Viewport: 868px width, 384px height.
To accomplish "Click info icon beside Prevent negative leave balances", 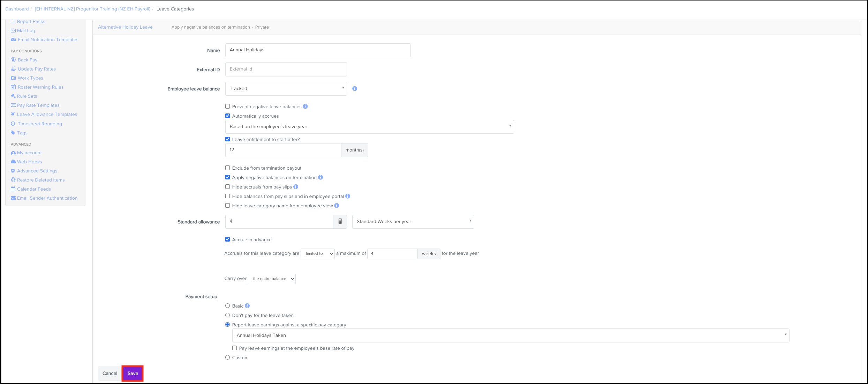I will [x=305, y=106].
